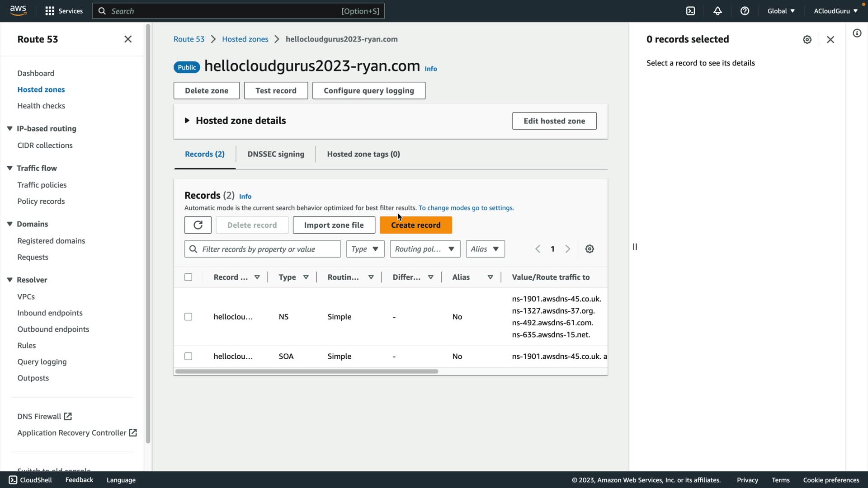Open the Type filter dropdown
The height and width of the screenshot is (488, 868).
pos(365,249)
